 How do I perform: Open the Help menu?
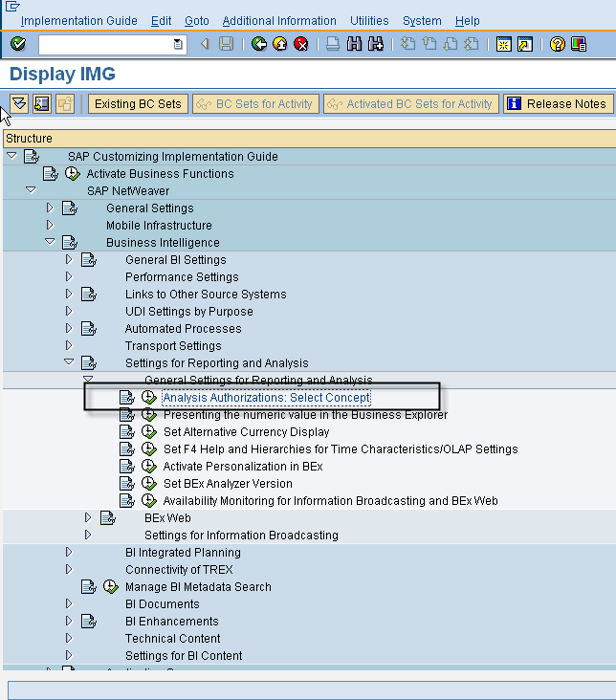coord(467,21)
